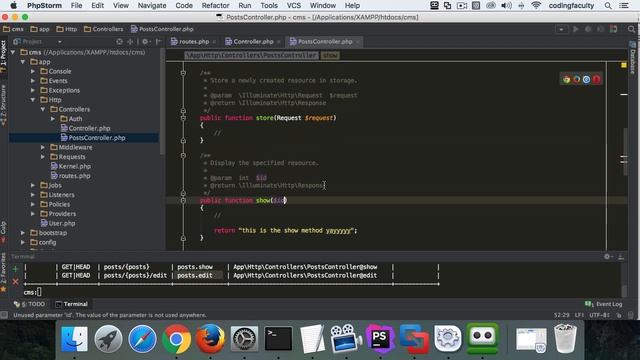
Task: Open Chrome from the Dock
Action: coord(176,339)
